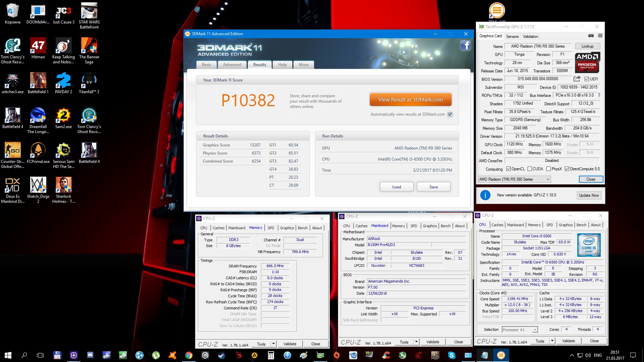Viewport: 644px width, 362px height.
Task: Open Chrome from the taskbar
Action: tap(189, 355)
